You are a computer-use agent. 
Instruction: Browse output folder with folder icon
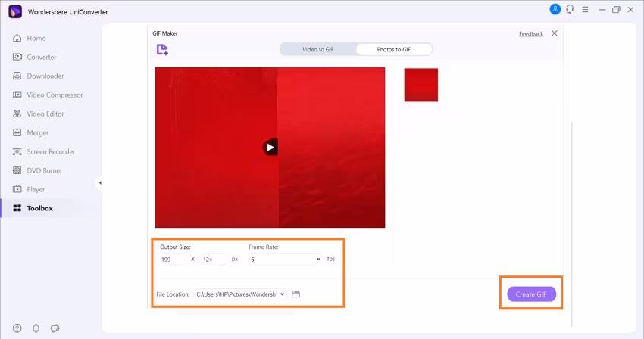coord(295,294)
